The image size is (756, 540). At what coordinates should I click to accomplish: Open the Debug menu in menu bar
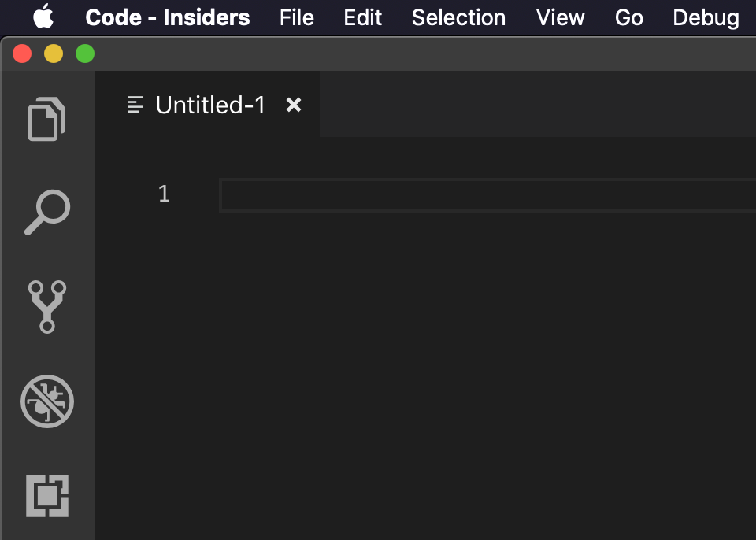(706, 18)
